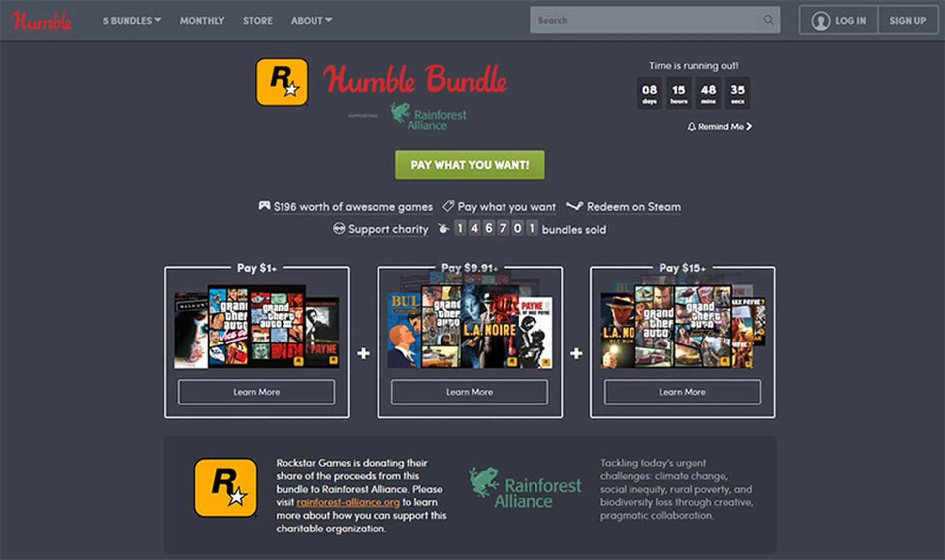Click the Humble logo in navbar
The height and width of the screenshot is (560, 945).
(41, 21)
